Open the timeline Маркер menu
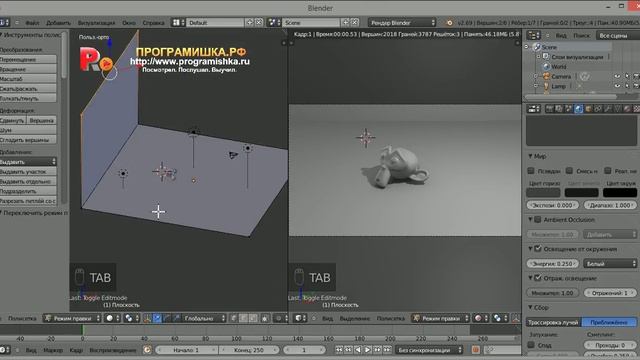 53,350
